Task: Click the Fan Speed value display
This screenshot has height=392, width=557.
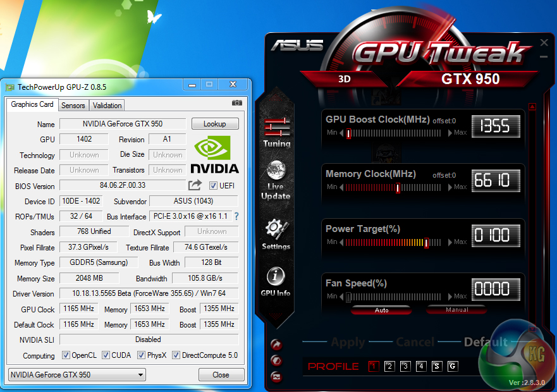Action: (496, 290)
